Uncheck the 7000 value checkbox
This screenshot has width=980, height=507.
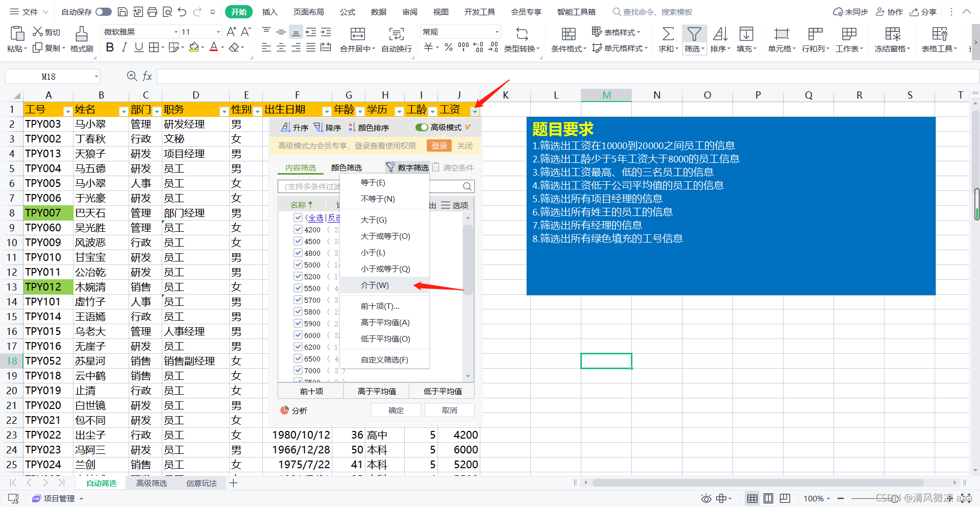pyautogui.click(x=298, y=370)
